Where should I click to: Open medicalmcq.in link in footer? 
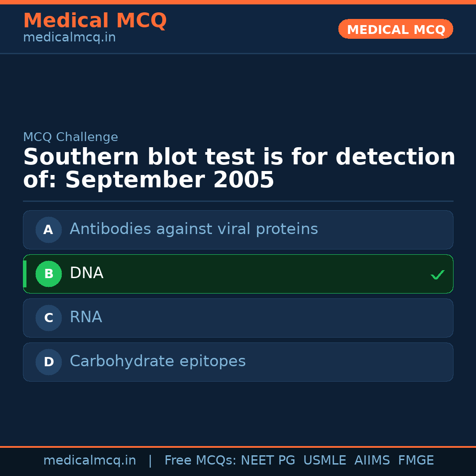pos(89,461)
